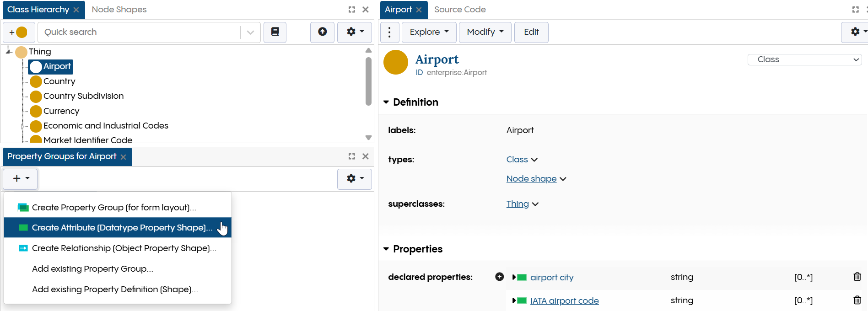Image resolution: width=868 pixels, height=311 pixels.
Task: Expand the airport city property row
Action: click(514, 277)
